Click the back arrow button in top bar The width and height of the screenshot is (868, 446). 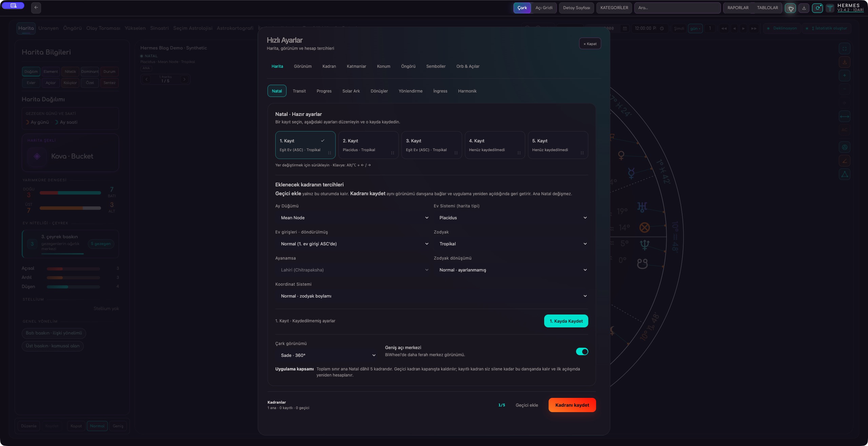pos(36,7)
